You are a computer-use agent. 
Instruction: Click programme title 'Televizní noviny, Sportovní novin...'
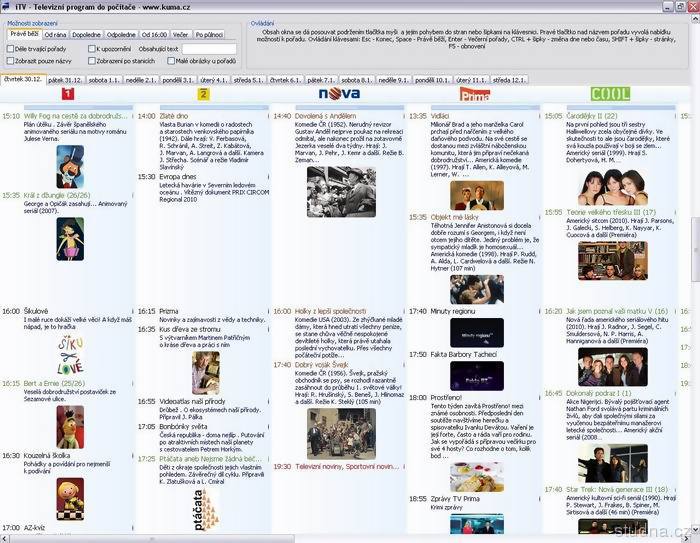(x=347, y=466)
